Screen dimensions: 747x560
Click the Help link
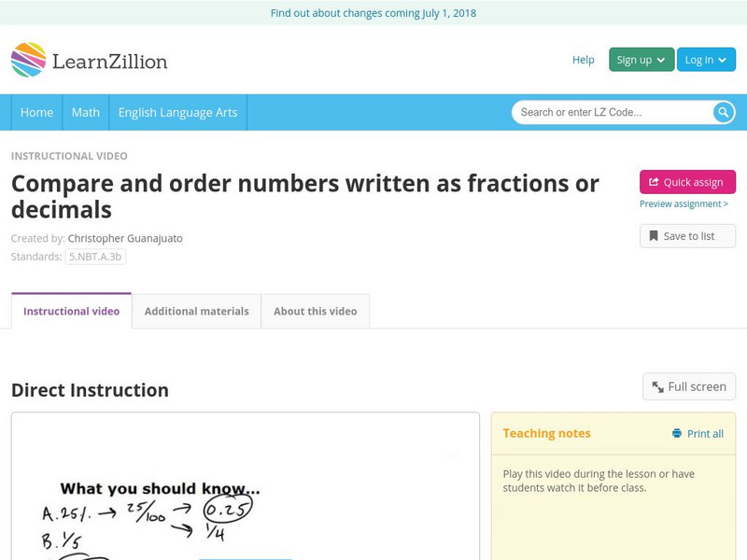pos(583,60)
